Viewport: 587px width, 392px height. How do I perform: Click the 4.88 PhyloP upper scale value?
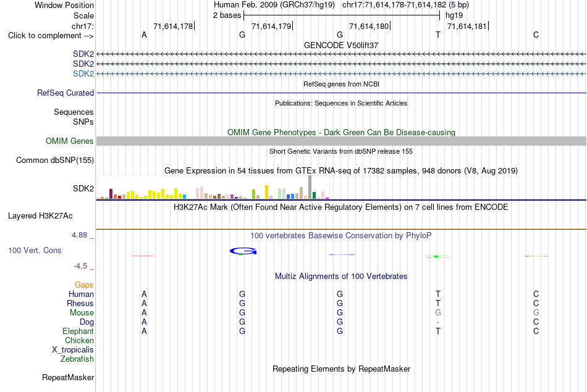point(79,235)
